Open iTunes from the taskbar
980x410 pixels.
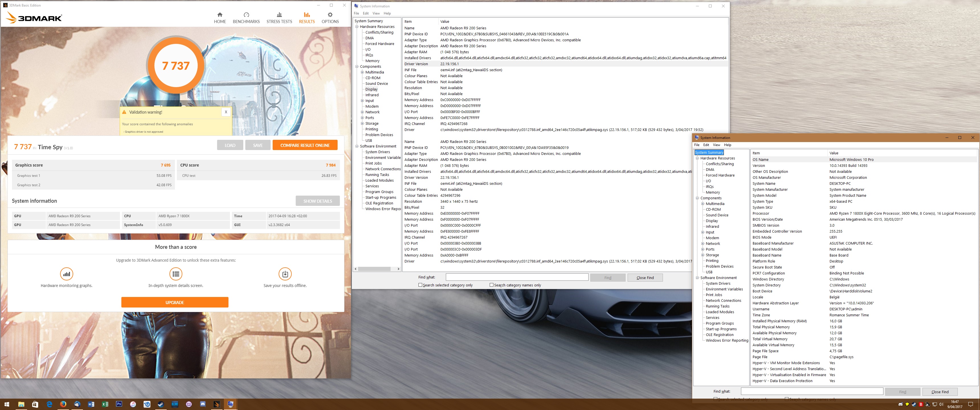133,404
